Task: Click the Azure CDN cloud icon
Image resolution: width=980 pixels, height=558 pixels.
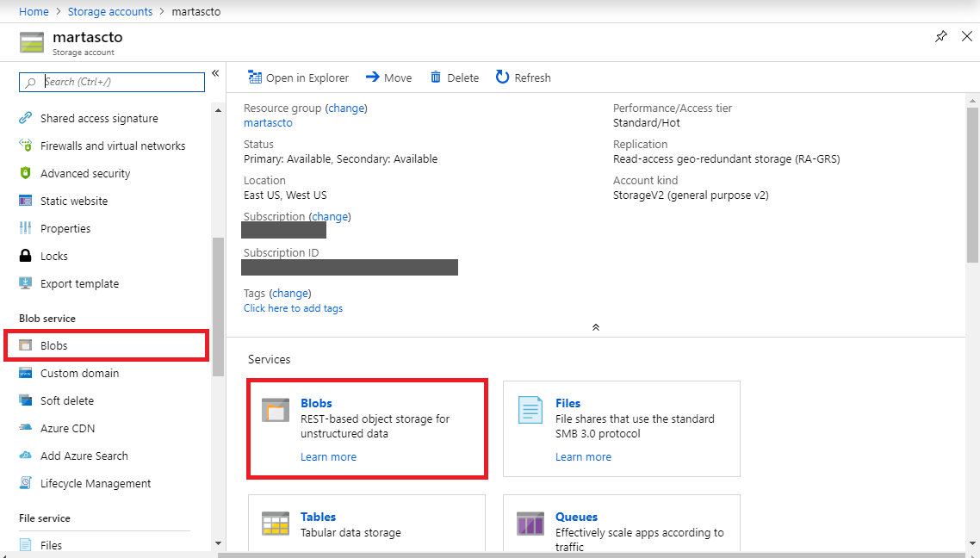Action: click(x=25, y=428)
